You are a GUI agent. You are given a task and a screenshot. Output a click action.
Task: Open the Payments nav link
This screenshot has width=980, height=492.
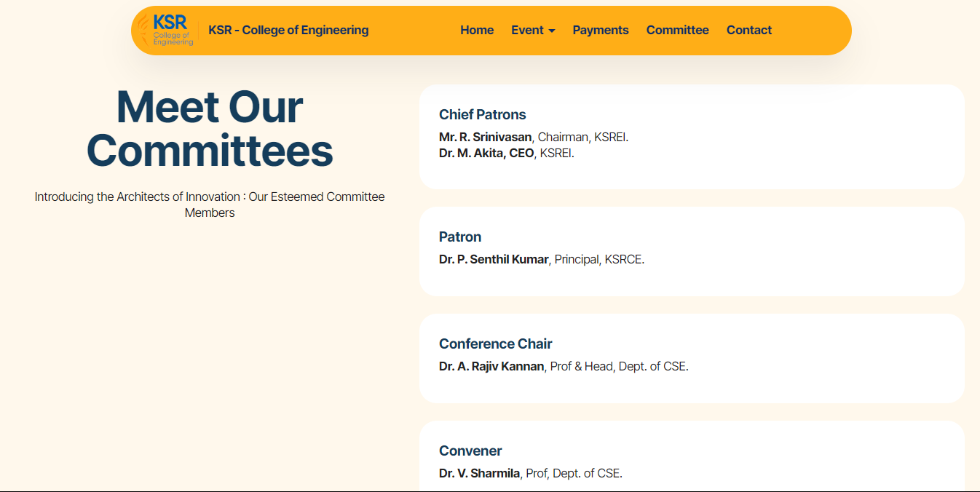pyautogui.click(x=601, y=30)
